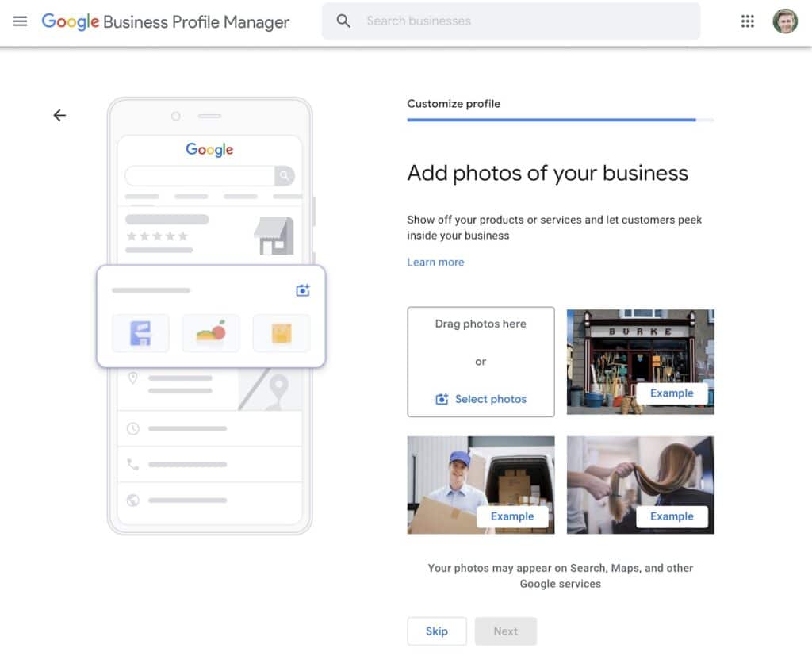
Task: Click the Google logo in header
Action: point(71,21)
